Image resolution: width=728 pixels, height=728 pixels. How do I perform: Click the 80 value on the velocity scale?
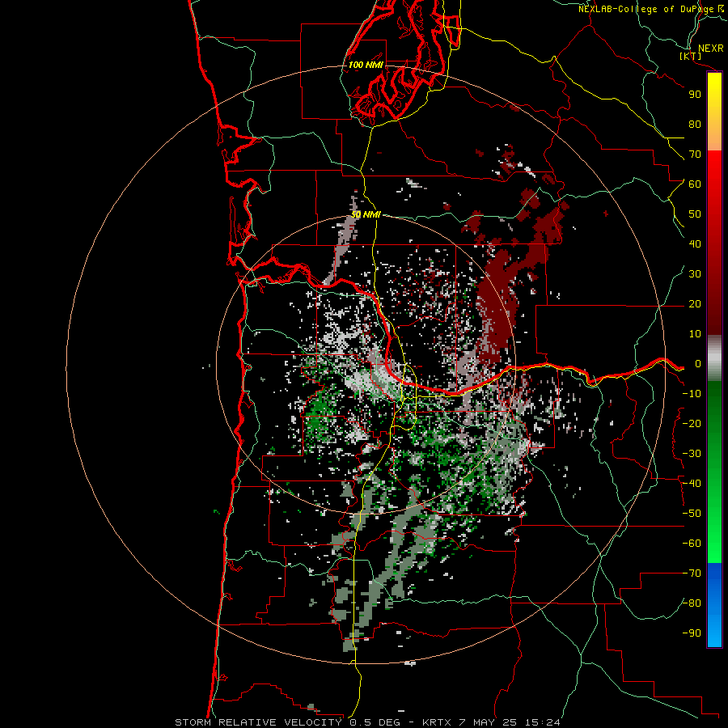coord(695,124)
